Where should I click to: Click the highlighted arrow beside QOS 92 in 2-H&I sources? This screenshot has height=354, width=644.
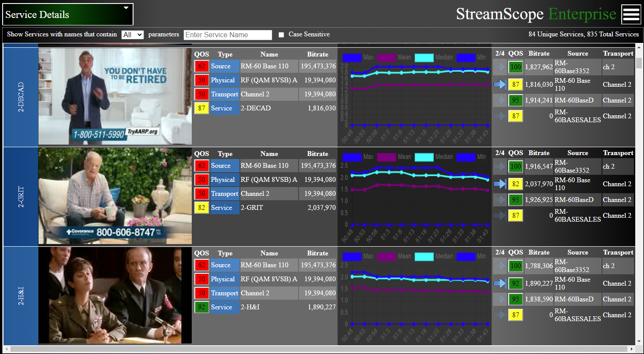point(499,283)
